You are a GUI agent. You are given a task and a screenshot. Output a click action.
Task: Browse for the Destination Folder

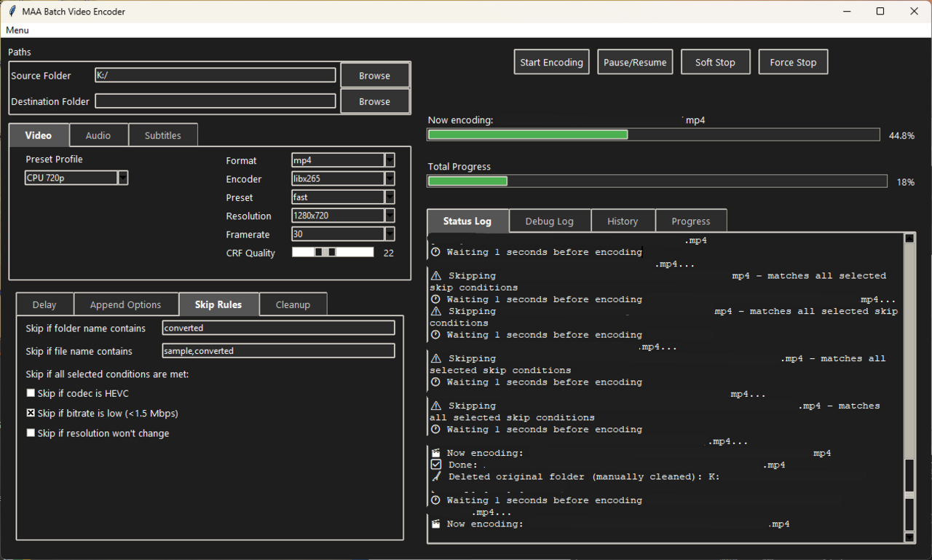(375, 102)
